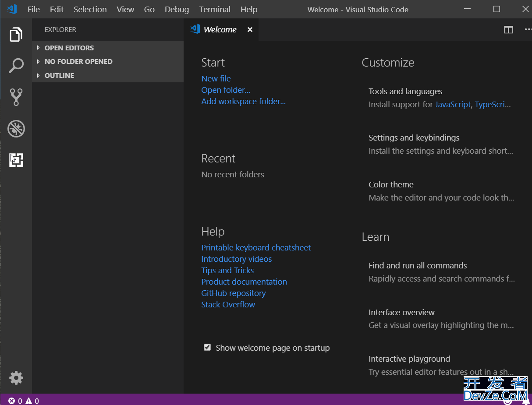532x405 pixels.
Task: Click the New file link
Action: pos(216,78)
